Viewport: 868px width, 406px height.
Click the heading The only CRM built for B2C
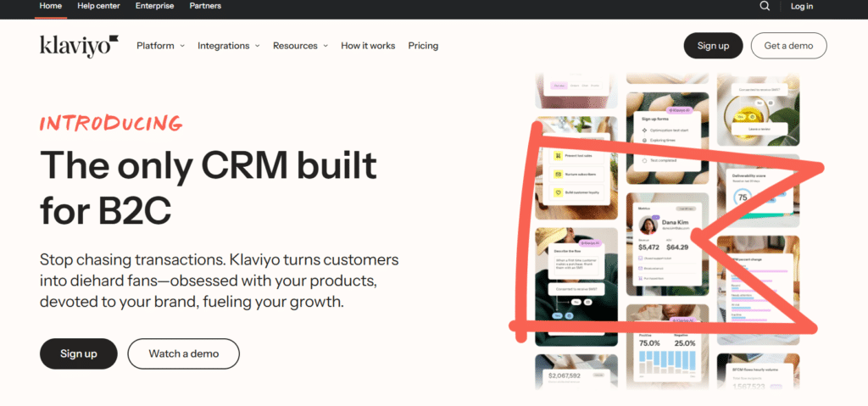[209, 188]
